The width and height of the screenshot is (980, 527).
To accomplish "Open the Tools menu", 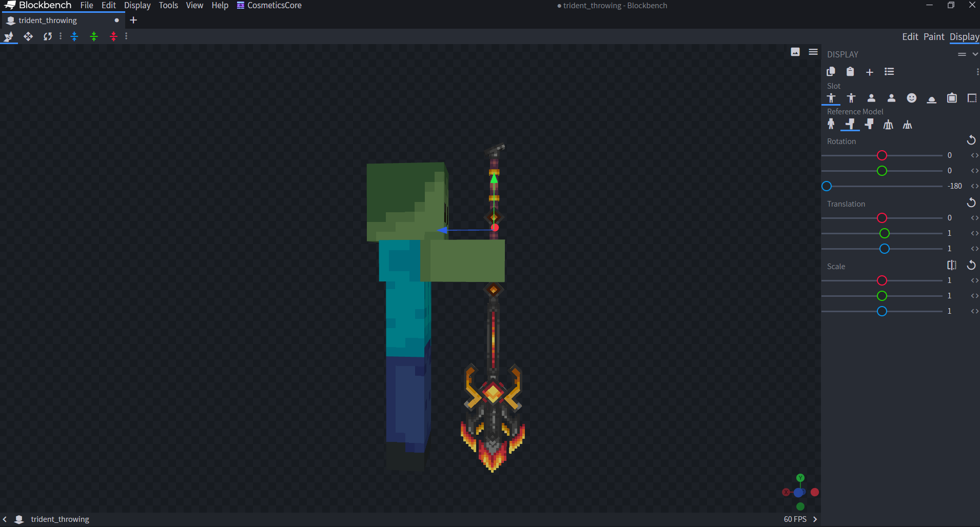I will [168, 5].
